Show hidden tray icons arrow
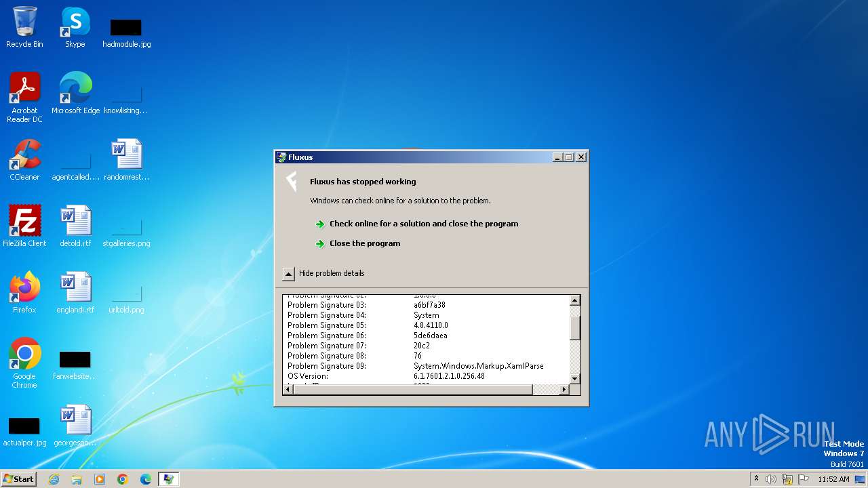The image size is (868, 488). click(756, 479)
